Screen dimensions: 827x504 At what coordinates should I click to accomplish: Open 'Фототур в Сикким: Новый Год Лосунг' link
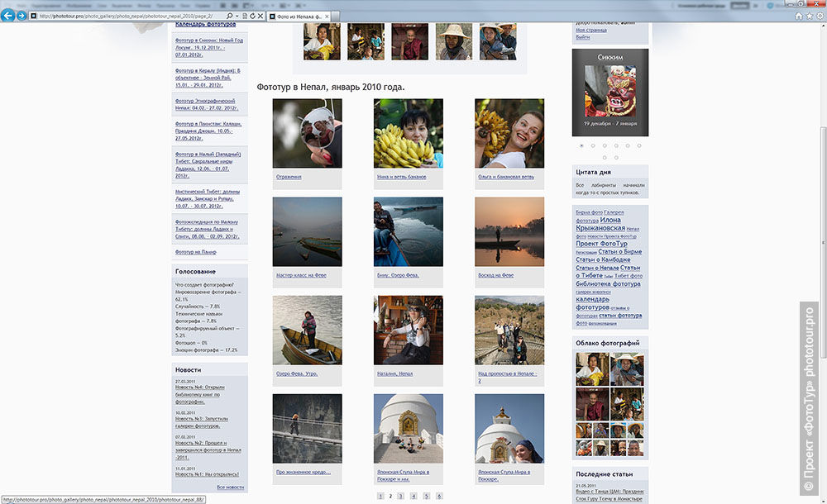point(209,47)
